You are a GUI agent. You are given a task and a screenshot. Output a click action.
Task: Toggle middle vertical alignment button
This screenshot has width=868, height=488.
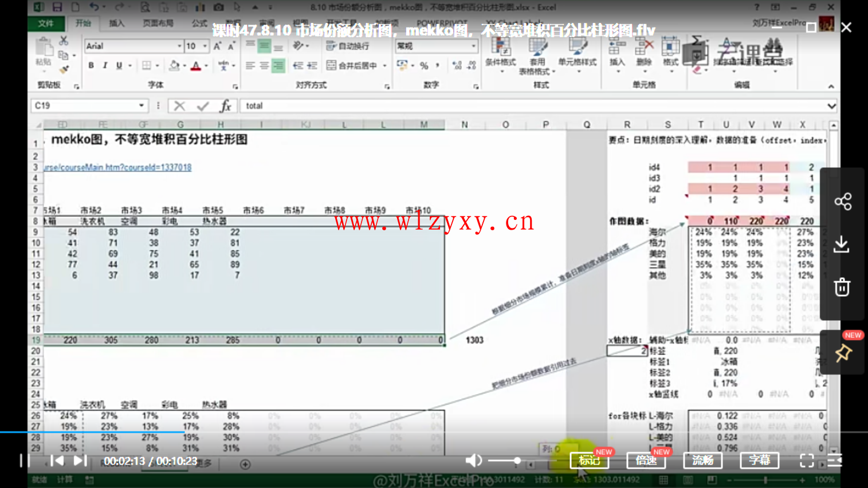[x=264, y=46]
